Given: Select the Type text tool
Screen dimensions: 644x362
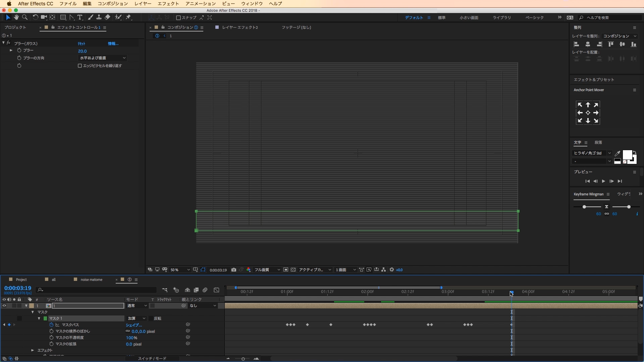Looking at the screenshot, I should 80,17.
